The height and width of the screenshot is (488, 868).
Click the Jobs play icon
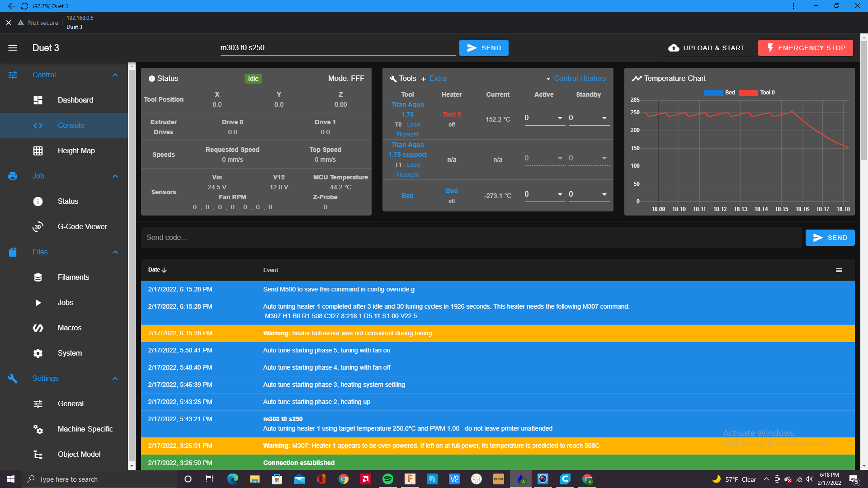38,303
